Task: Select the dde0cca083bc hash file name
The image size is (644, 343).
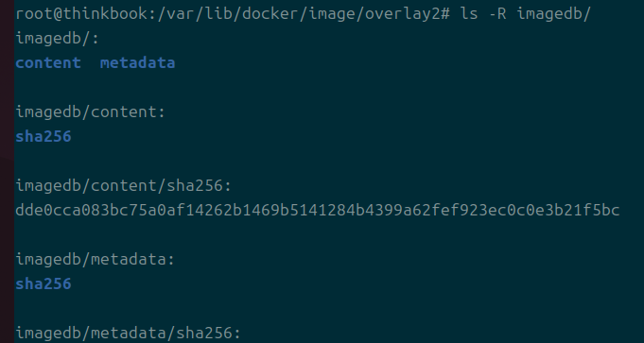Action: (318, 210)
